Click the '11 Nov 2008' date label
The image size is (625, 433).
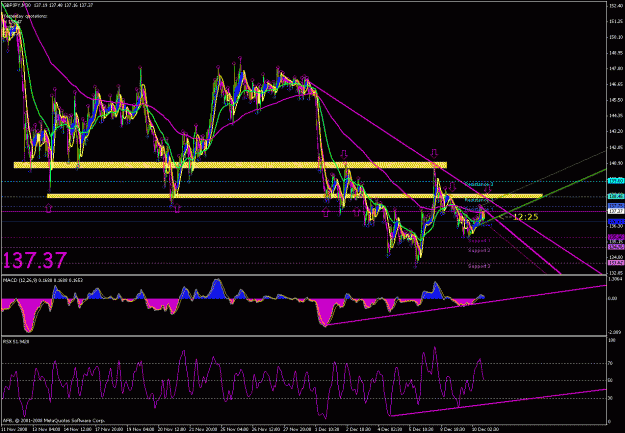(x=13, y=429)
